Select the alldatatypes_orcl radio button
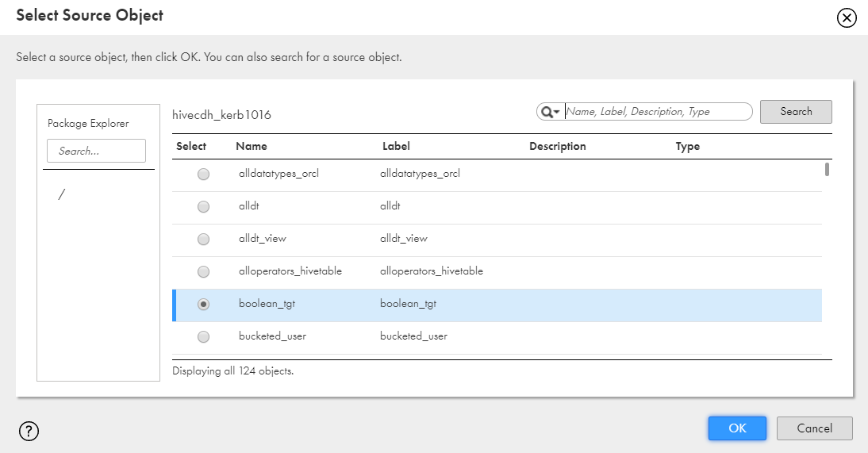The height and width of the screenshot is (453, 868). click(x=204, y=174)
